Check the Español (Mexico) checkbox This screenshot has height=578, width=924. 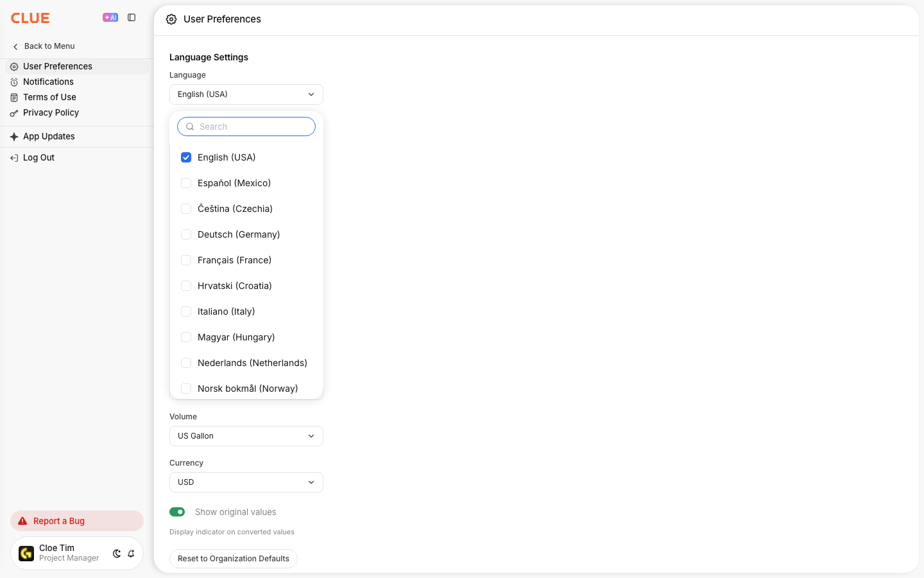[x=186, y=183]
